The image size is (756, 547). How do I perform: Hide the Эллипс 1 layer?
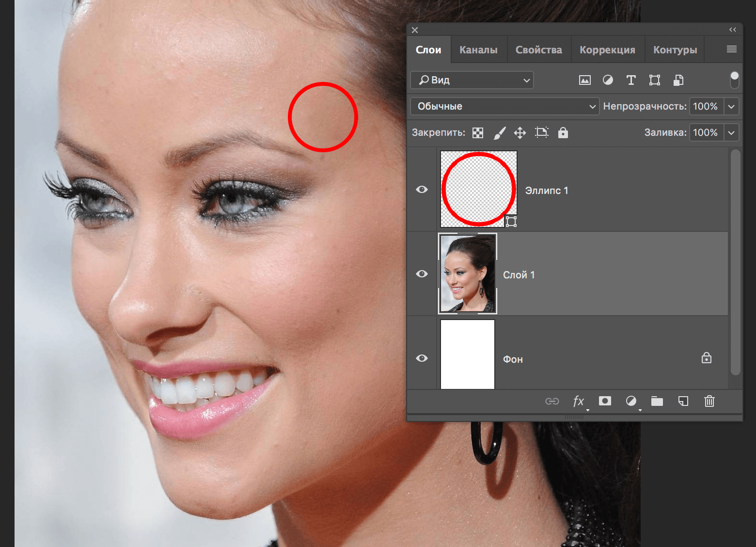tap(422, 190)
